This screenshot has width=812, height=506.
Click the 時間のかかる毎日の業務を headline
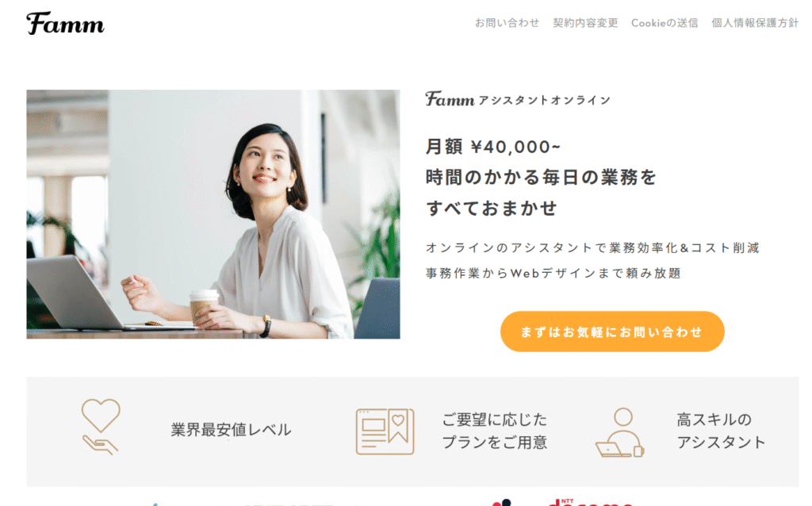click(541, 177)
